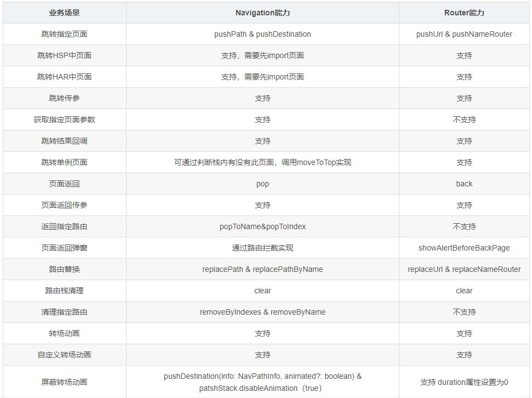This screenshot has width=532, height=398.
Task: Click the Router 支持 cell for 跳转HSP中页面
Action: click(464, 55)
